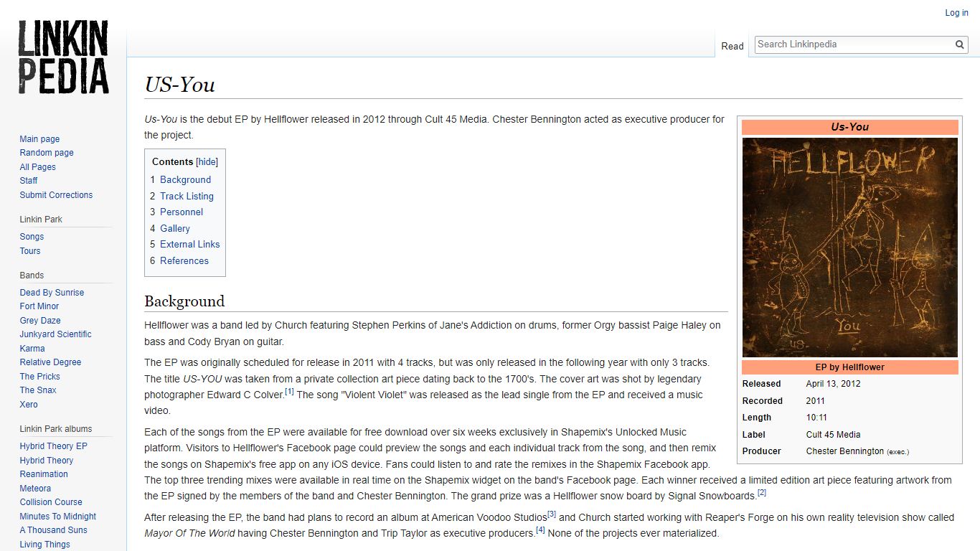The height and width of the screenshot is (551, 980).
Task: Hide the Contents table
Action: (207, 162)
